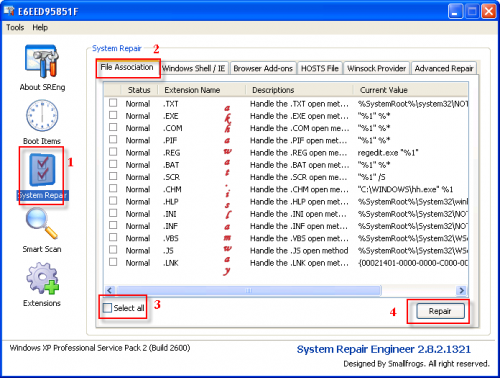
Task: Check the .INI extension checkbox
Action: (113, 213)
